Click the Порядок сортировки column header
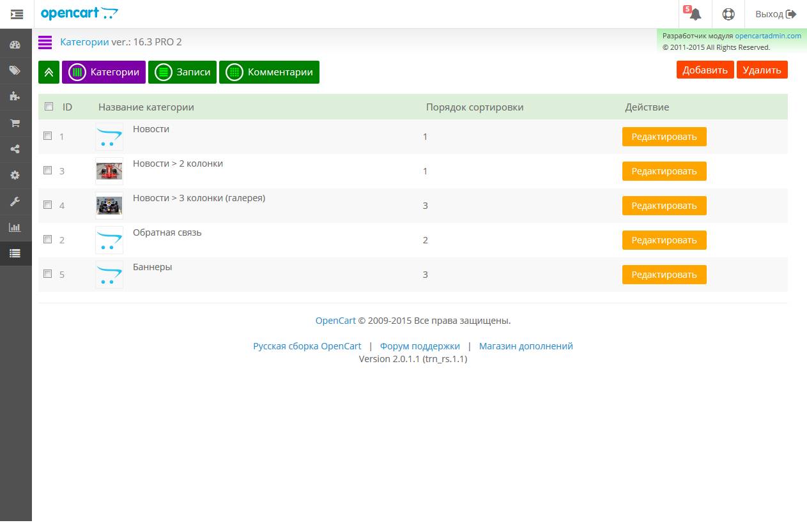The height and width of the screenshot is (532, 807). [475, 107]
